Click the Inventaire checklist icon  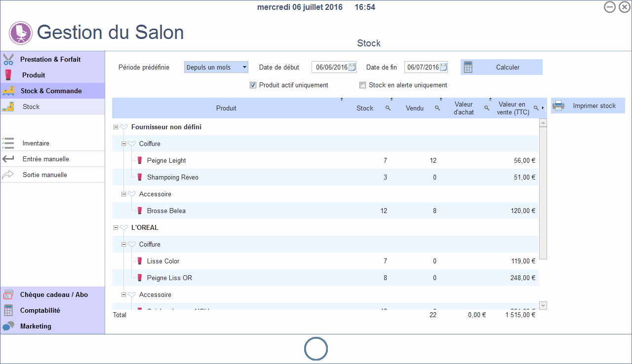[8, 143]
